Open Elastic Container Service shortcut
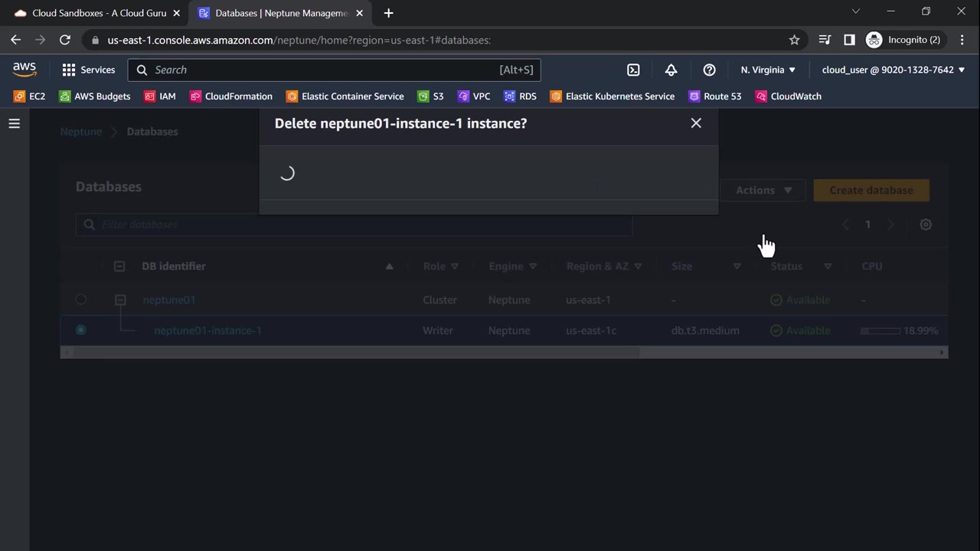980x551 pixels. click(x=345, y=96)
